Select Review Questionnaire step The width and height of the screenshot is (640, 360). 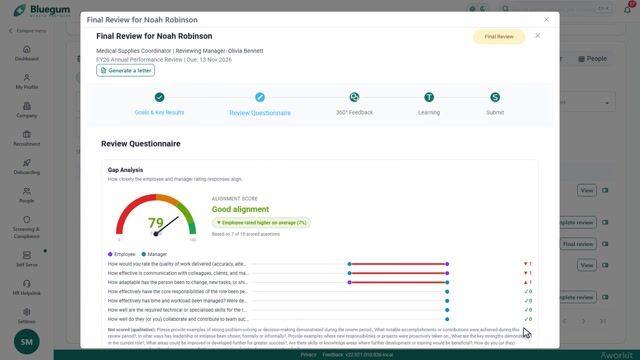click(260, 104)
